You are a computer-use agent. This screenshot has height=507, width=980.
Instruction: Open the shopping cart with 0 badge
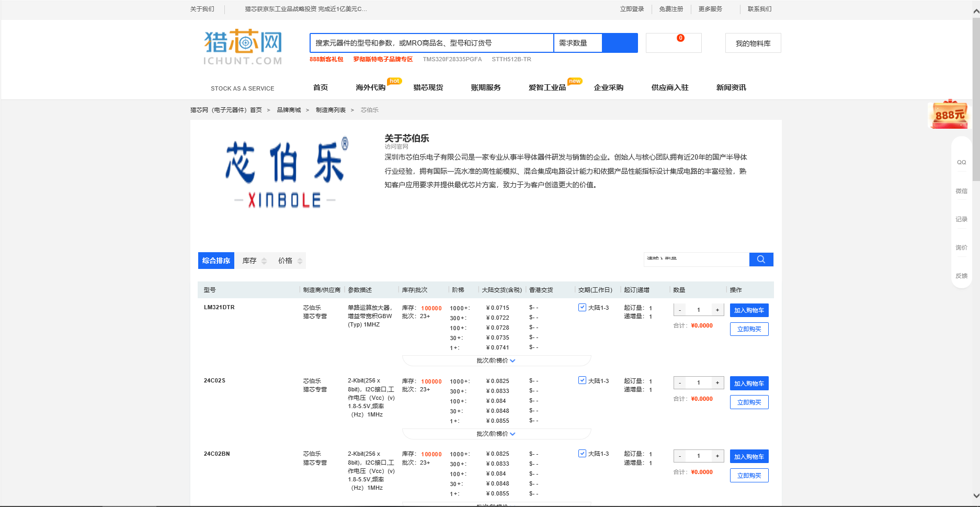point(674,43)
